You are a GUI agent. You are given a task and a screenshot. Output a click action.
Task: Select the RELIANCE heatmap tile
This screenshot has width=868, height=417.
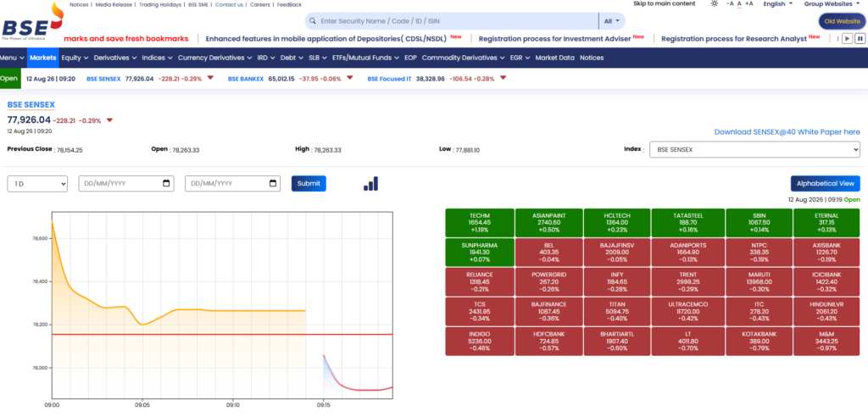(x=480, y=282)
